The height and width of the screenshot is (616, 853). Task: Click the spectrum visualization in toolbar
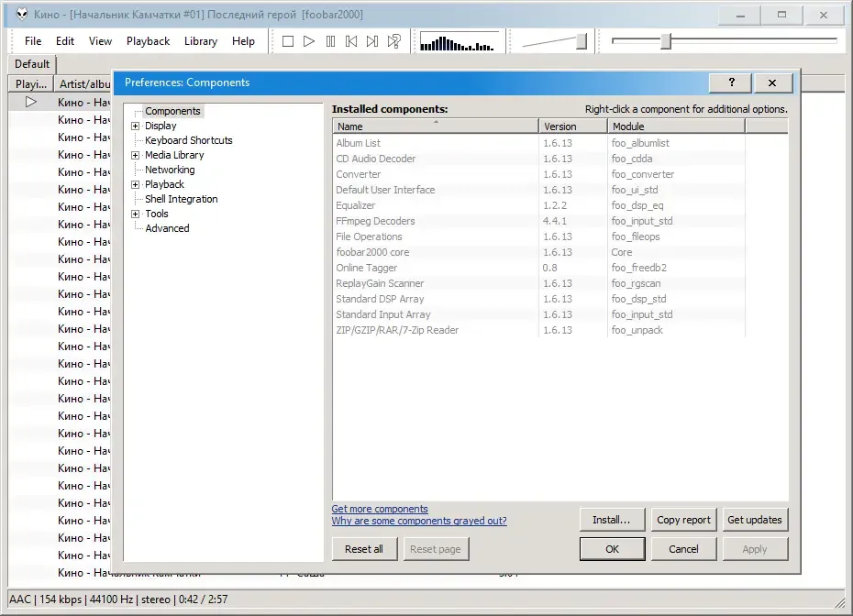tap(460, 42)
